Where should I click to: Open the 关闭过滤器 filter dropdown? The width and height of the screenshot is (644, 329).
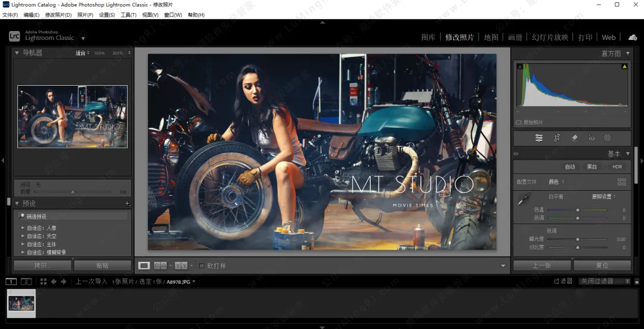pos(605,281)
